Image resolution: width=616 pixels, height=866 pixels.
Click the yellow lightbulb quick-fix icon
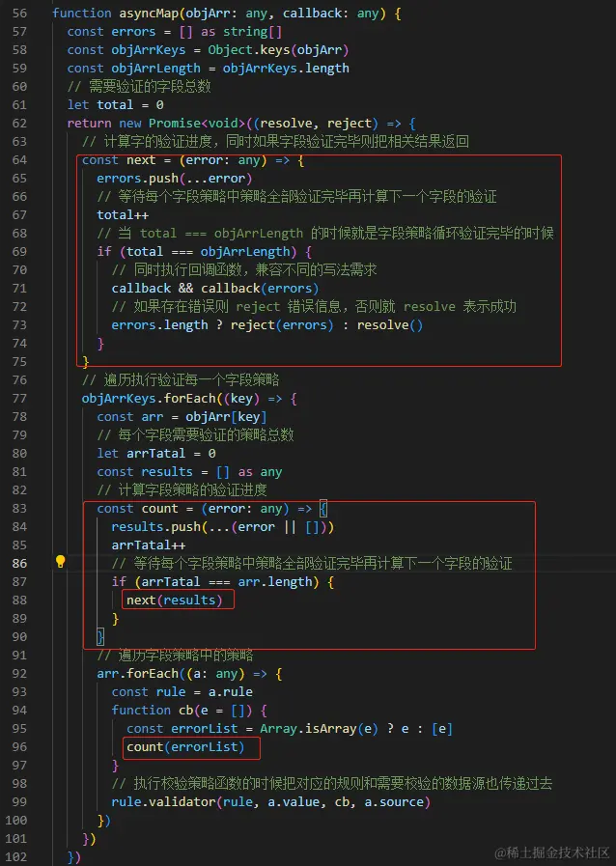60,562
